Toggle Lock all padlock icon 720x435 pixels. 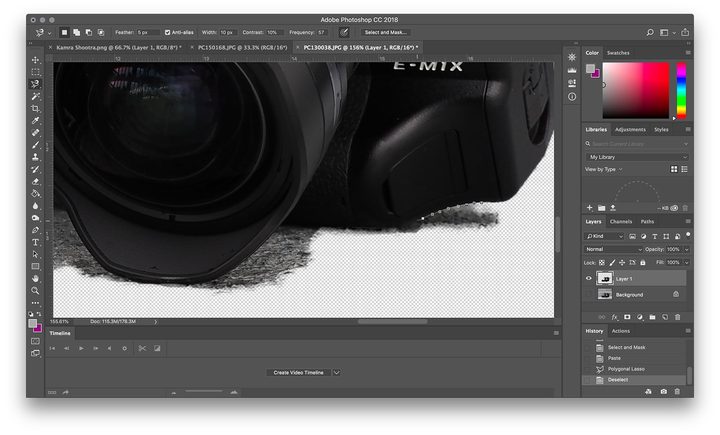point(643,263)
